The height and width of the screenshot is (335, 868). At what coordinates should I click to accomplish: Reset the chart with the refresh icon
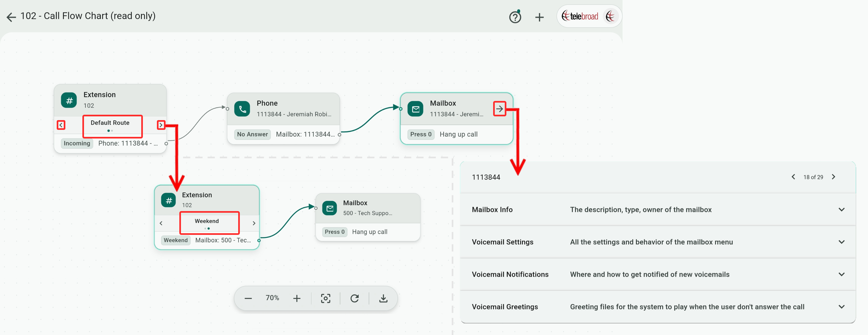[x=354, y=298]
